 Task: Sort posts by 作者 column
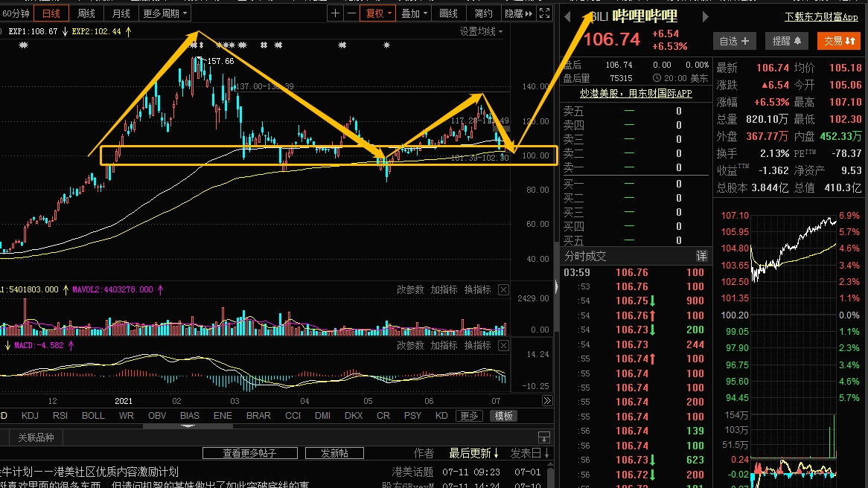coord(424,453)
